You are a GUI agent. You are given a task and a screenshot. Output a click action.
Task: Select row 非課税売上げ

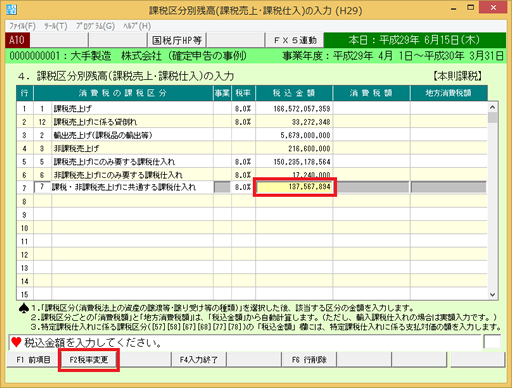pyautogui.click(x=252, y=149)
